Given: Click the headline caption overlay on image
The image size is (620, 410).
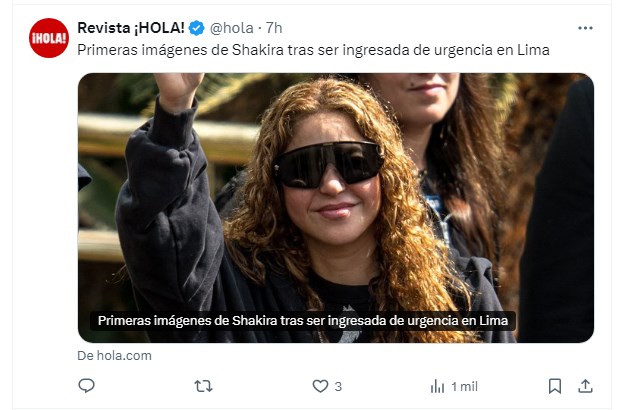Looking at the screenshot, I should 303,321.
